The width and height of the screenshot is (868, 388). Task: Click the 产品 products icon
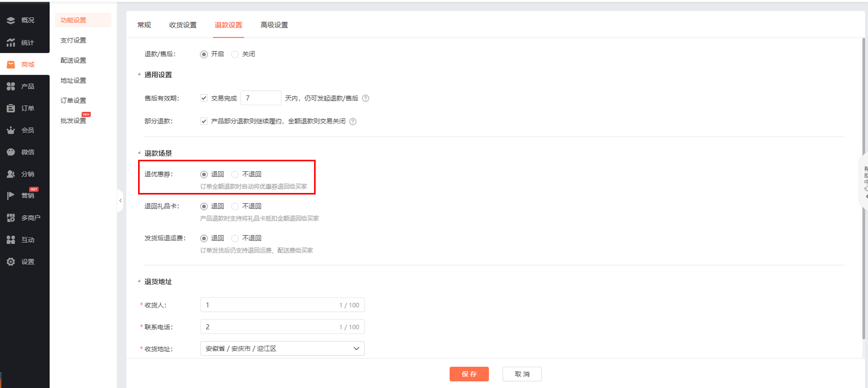click(x=10, y=86)
